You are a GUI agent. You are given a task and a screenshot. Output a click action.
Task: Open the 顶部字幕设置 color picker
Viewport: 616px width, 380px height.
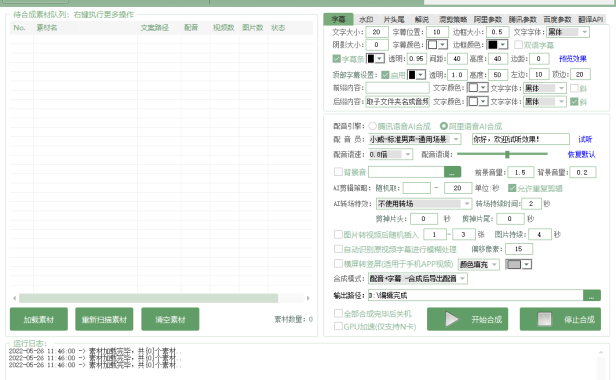pyautogui.click(x=416, y=75)
